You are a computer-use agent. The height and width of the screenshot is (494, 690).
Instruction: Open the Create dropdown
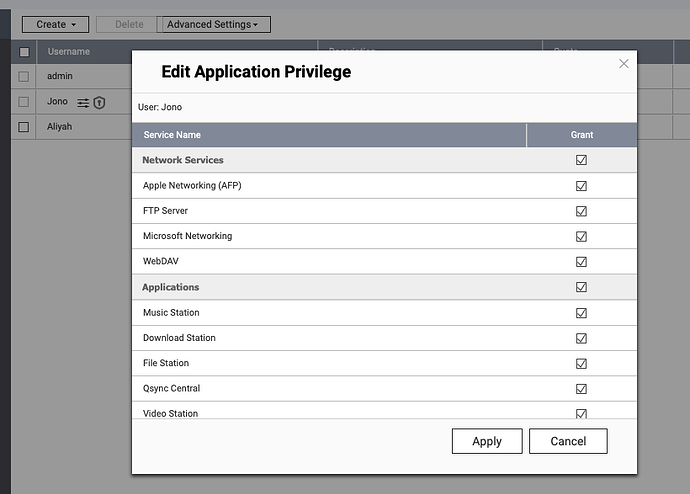pyautogui.click(x=55, y=24)
